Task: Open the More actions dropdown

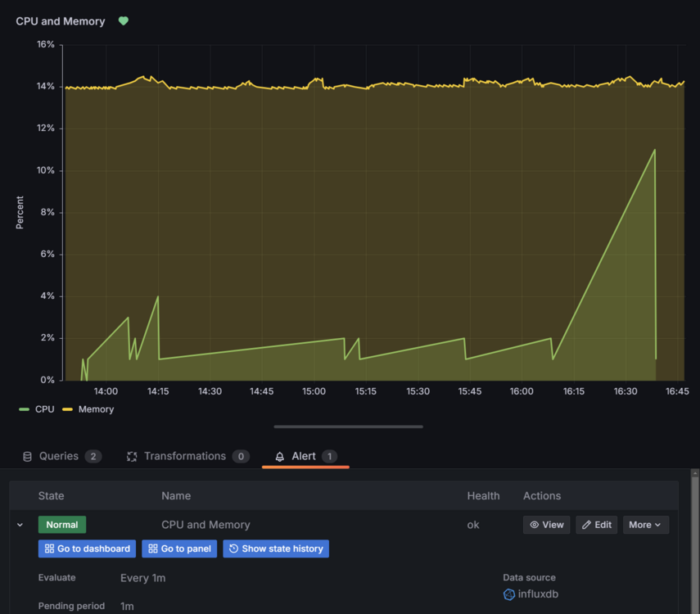Action: (645, 525)
